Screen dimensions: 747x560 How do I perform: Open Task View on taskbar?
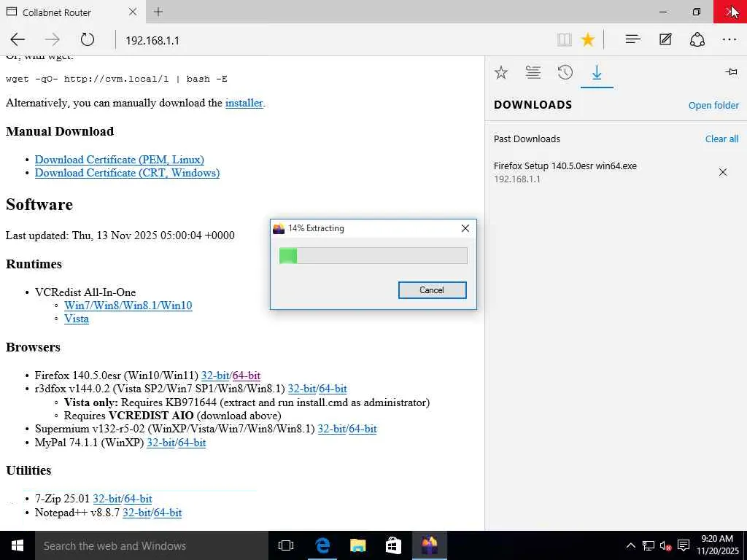286,545
